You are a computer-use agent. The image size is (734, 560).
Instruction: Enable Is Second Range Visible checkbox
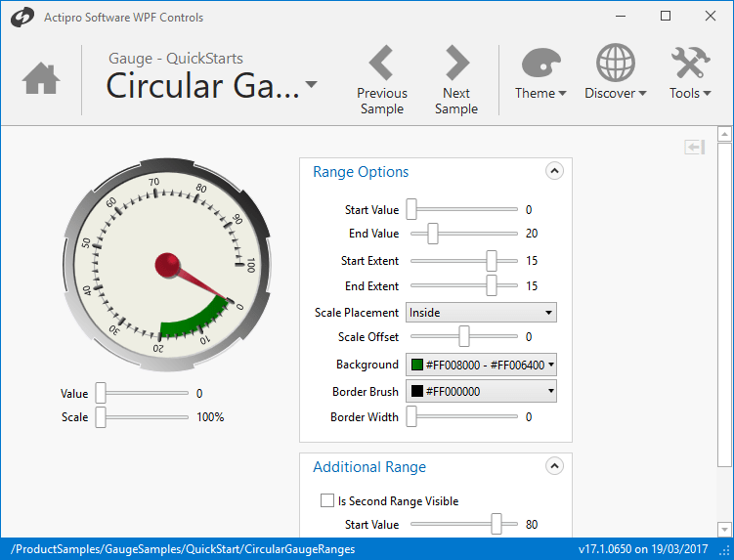[327, 500]
